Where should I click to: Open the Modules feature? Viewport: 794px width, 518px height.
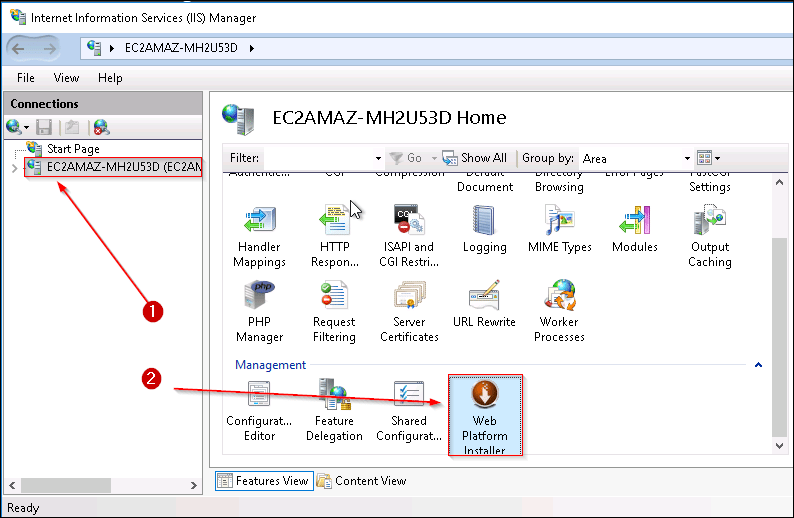[634, 229]
